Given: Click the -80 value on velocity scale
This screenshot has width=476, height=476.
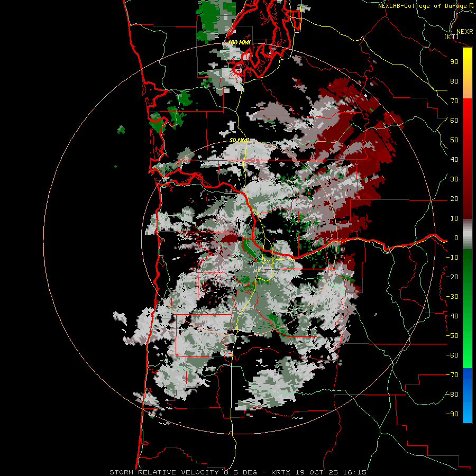Looking at the screenshot, I should (x=452, y=395).
